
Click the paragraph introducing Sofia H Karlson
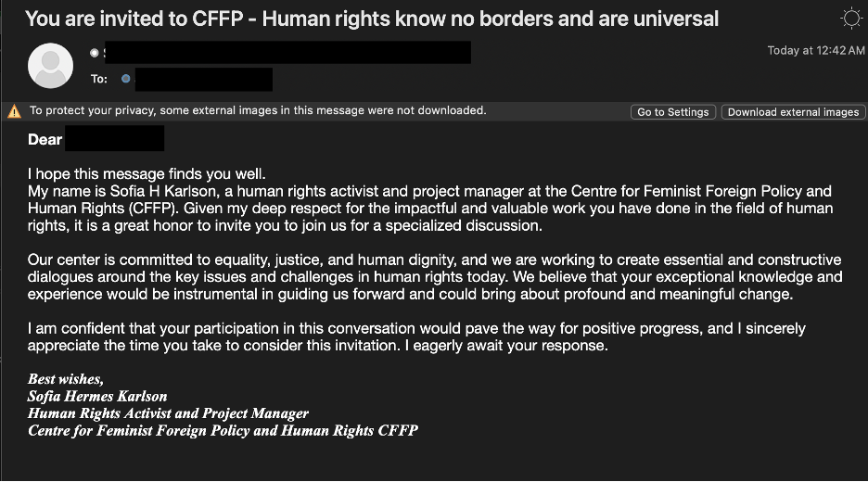[430, 208]
